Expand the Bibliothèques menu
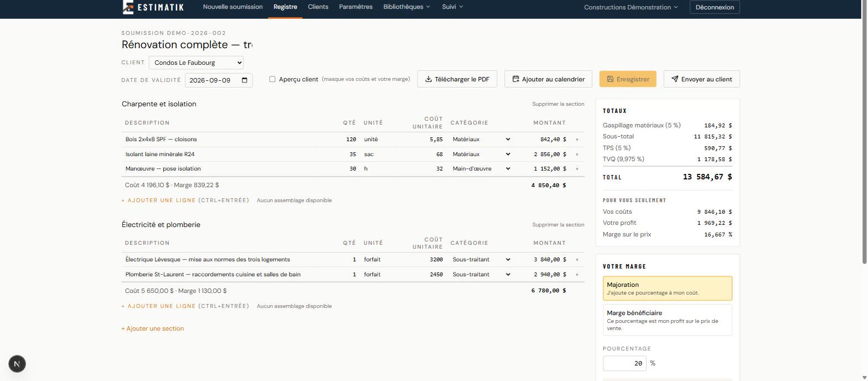The image size is (868, 381). coord(406,7)
